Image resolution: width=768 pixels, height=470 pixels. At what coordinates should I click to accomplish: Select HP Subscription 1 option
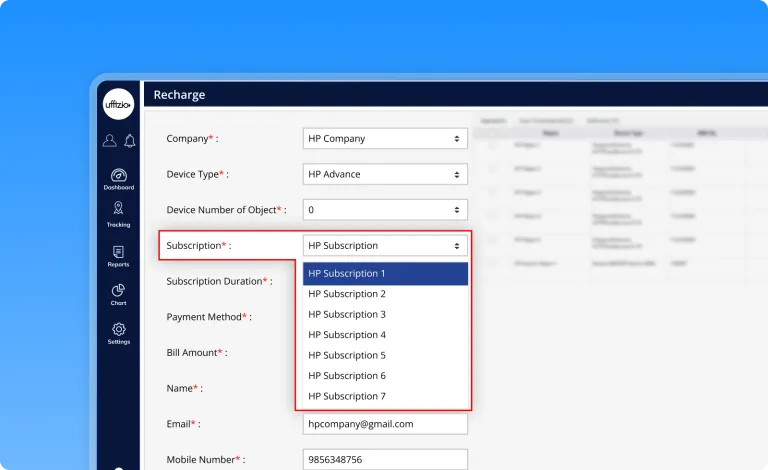pyautogui.click(x=385, y=274)
